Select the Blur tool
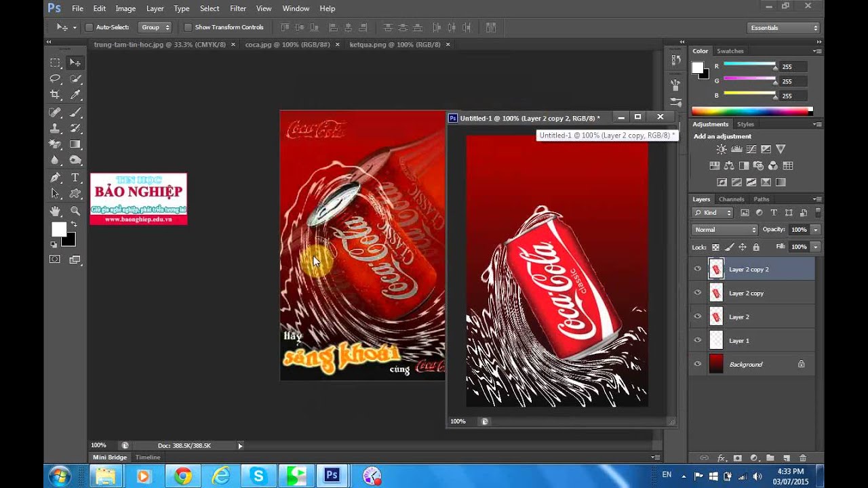This screenshot has height=488, width=868. (x=55, y=161)
